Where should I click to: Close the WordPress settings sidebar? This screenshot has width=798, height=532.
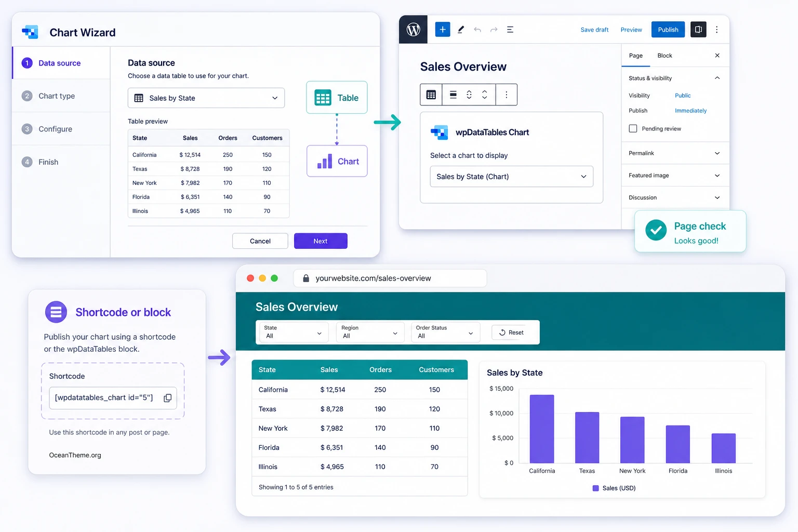tap(717, 56)
